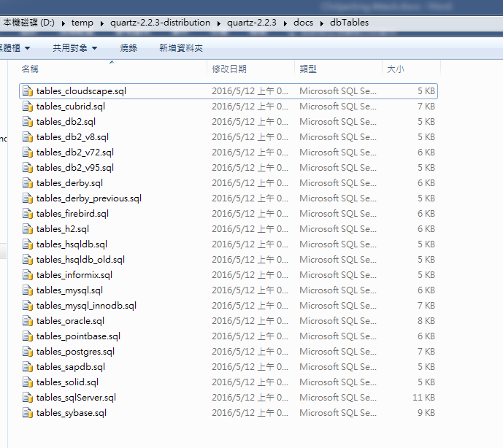
Task: Click dbTables in the address bar
Action: tap(349, 23)
